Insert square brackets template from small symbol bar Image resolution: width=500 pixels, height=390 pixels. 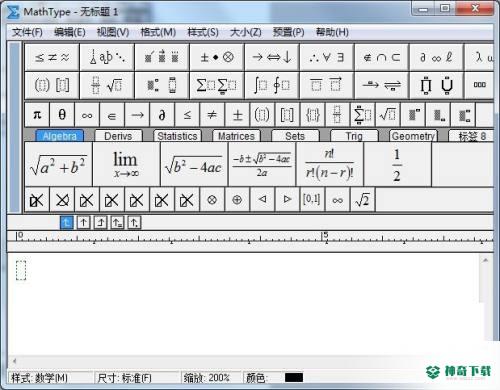(x=287, y=115)
